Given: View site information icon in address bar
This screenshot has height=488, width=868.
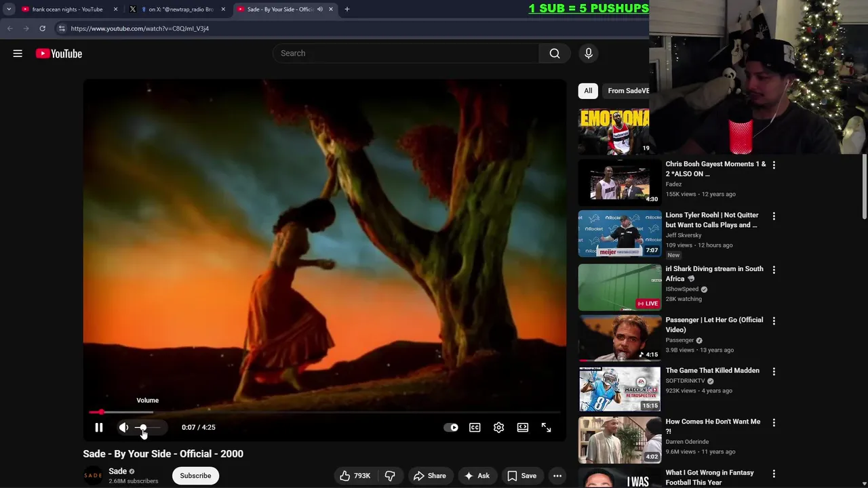Looking at the screenshot, I should coord(62,28).
